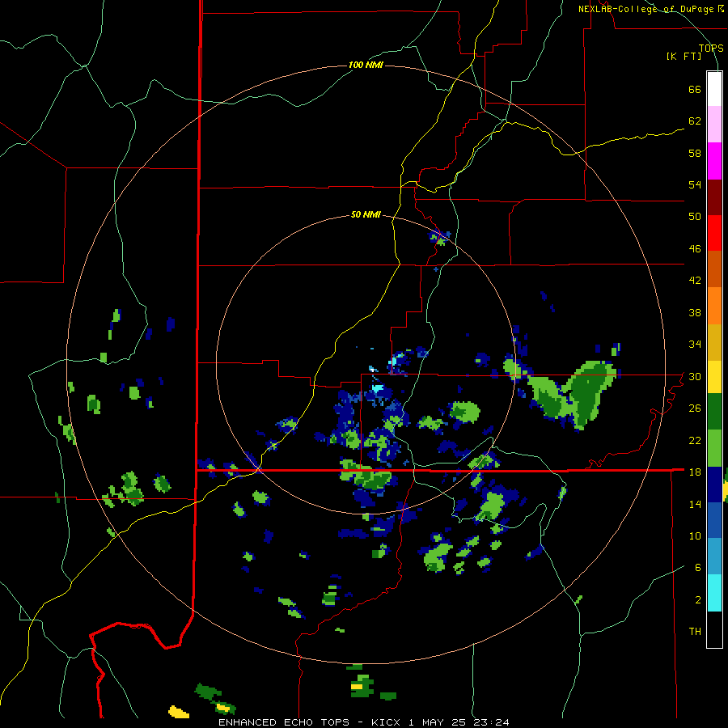
Task: Click the [K FT] units label
Action: click(x=684, y=56)
